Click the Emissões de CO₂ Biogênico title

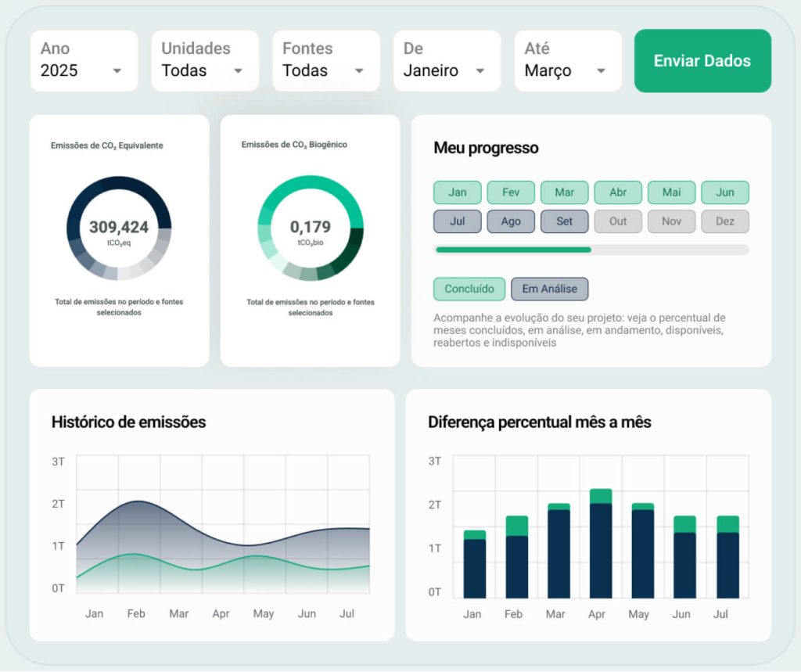tap(294, 145)
